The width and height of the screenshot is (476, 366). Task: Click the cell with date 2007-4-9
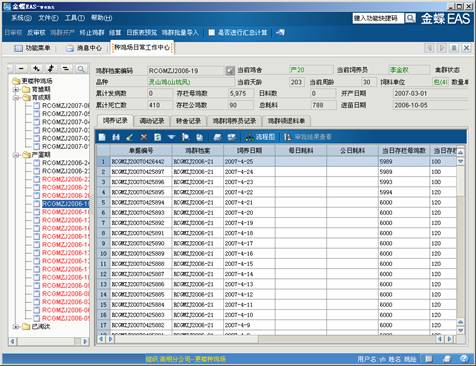tap(249, 325)
